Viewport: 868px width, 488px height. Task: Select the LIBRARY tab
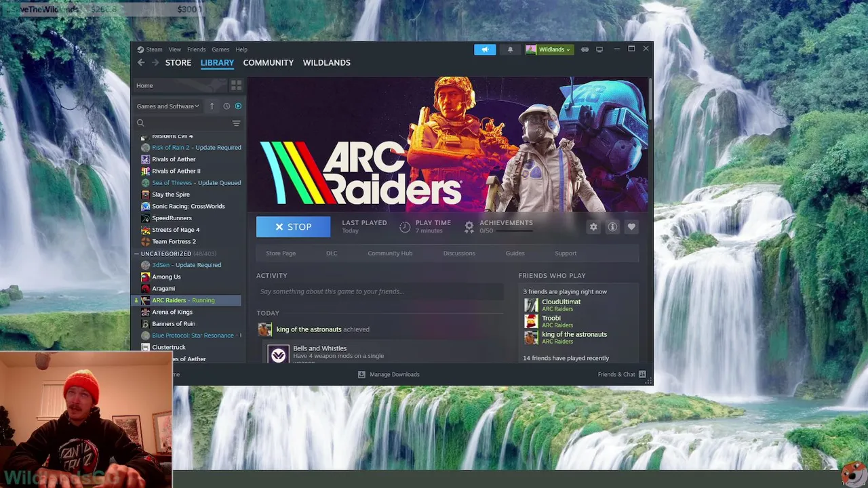pos(217,62)
